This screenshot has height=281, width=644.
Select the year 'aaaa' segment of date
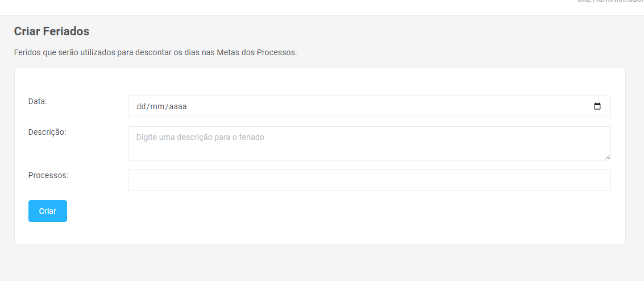[x=178, y=106]
